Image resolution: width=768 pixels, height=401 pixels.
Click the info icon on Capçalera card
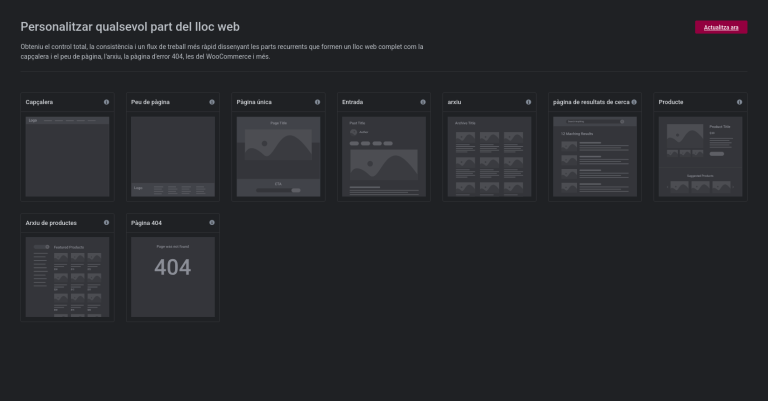106,102
